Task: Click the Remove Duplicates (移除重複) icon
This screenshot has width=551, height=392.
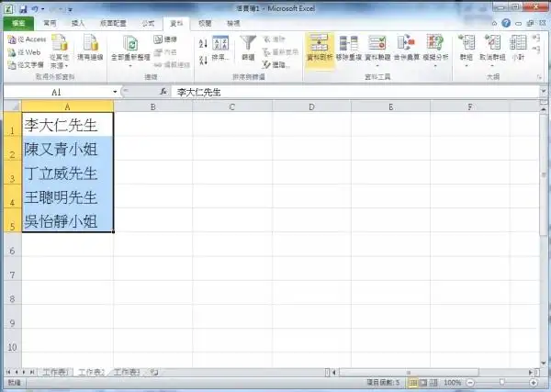Action: click(x=348, y=46)
